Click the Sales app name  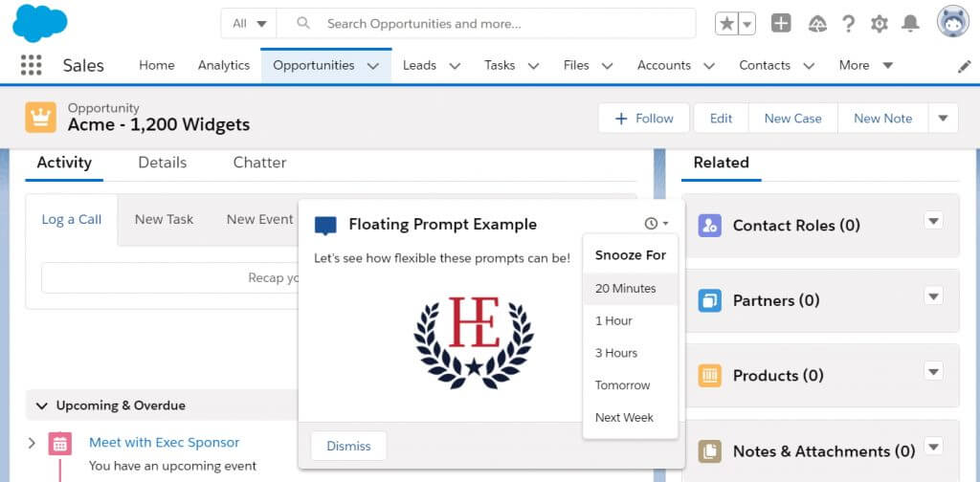tap(83, 66)
